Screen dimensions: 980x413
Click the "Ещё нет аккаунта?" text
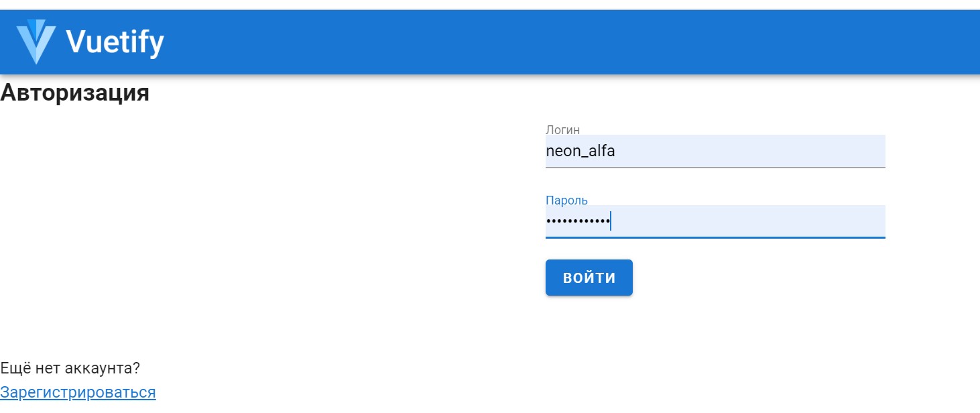click(70, 368)
